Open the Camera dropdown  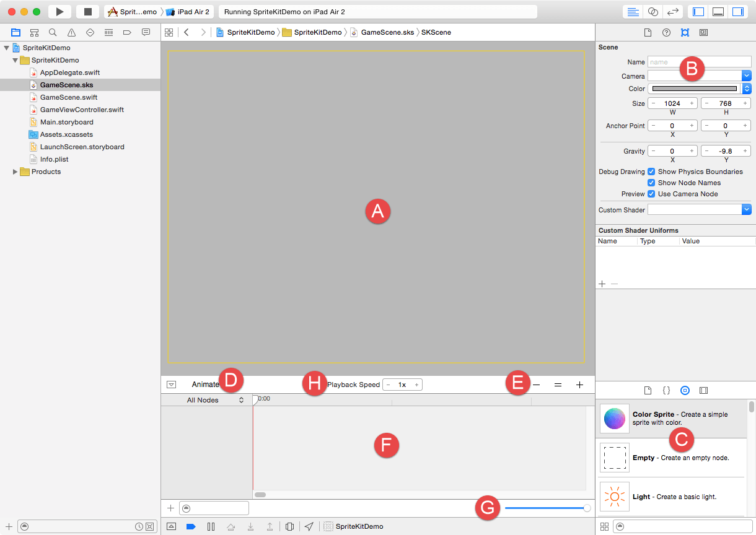(747, 76)
